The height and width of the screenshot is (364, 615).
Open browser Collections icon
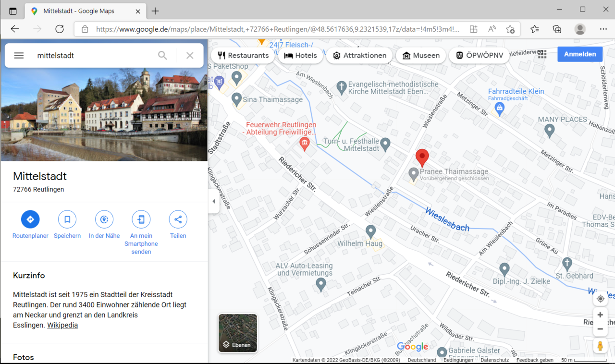click(x=557, y=29)
